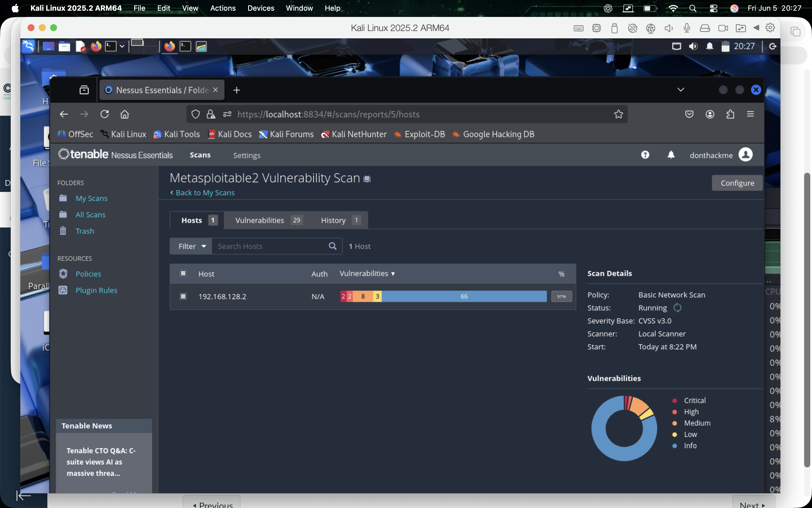Open the Trash folder
Viewport: 812px width, 508px height.
[x=85, y=231]
